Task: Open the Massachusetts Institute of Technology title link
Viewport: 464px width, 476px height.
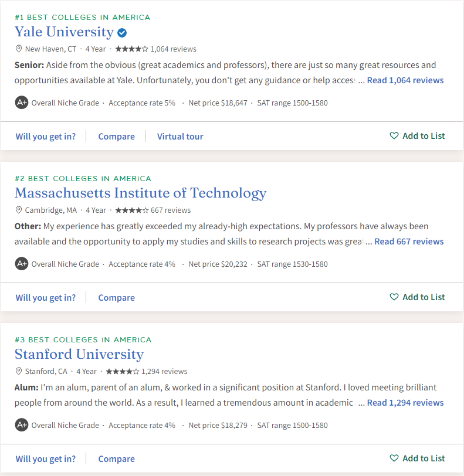Action: click(140, 193)
